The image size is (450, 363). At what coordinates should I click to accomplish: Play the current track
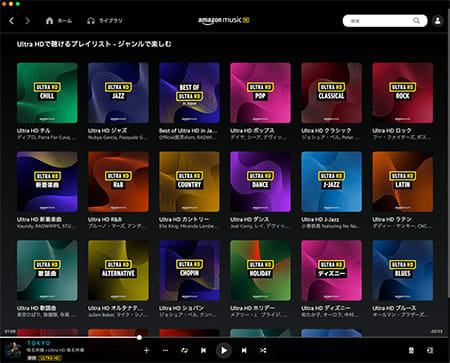[x=224, y=350]
